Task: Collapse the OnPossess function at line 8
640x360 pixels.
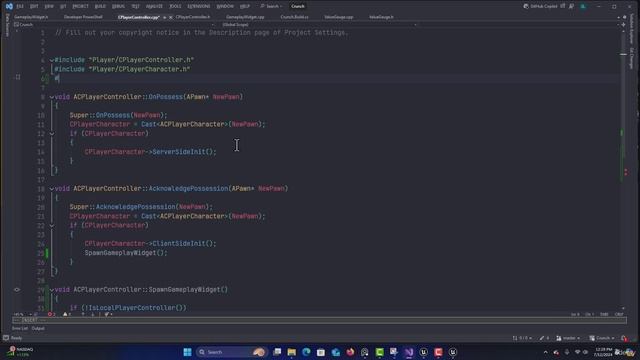Action: (x=52, y=97)
